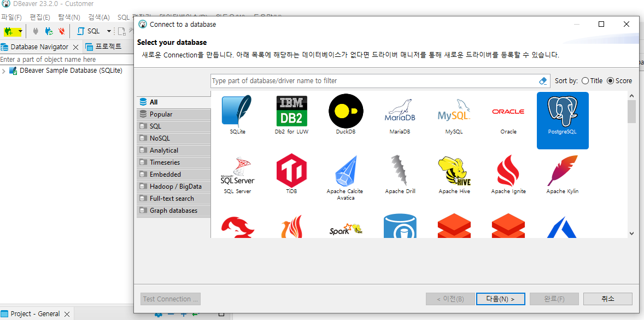Click the Test Connection button
644x320 pixels.
(x=171, y=299)
